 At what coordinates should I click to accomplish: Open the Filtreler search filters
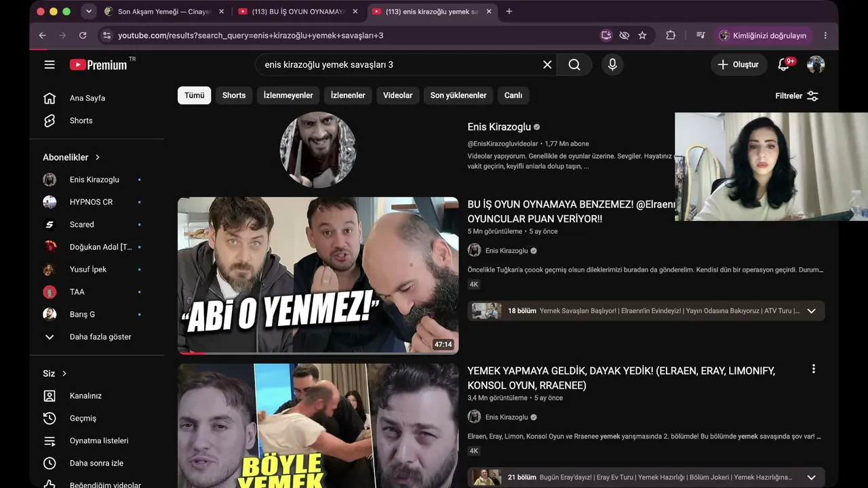click(797, 96)
